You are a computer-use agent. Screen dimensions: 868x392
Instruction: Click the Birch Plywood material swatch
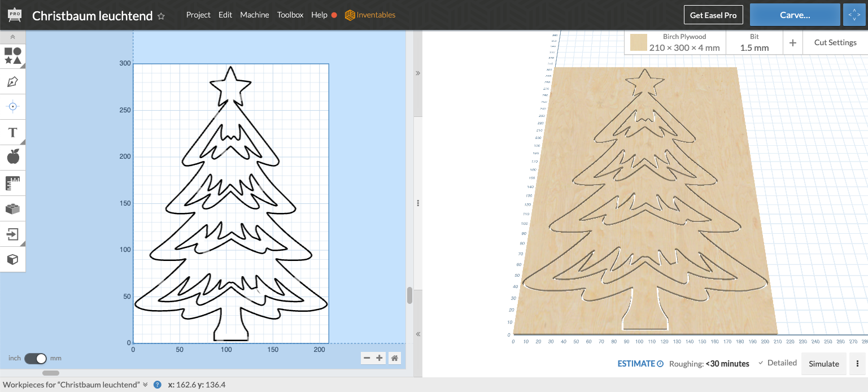click(639, 42)
